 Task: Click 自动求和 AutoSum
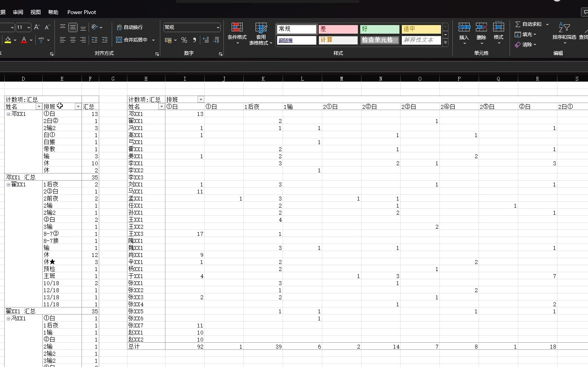pyautogui.click(x=528, y=24)
